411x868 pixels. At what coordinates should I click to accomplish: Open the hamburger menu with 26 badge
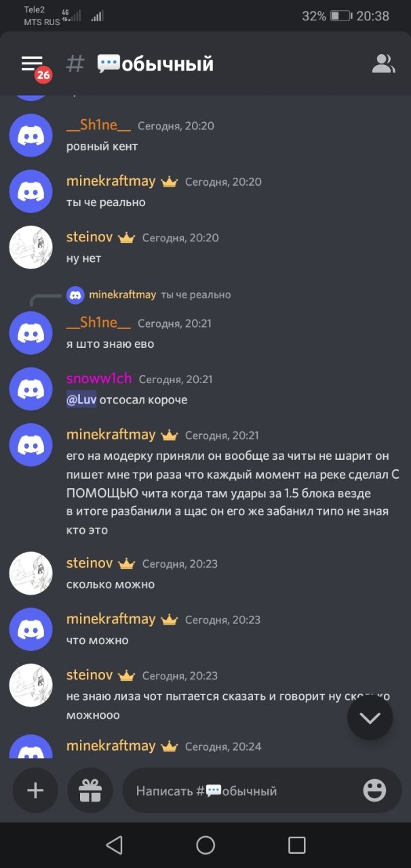32,64
